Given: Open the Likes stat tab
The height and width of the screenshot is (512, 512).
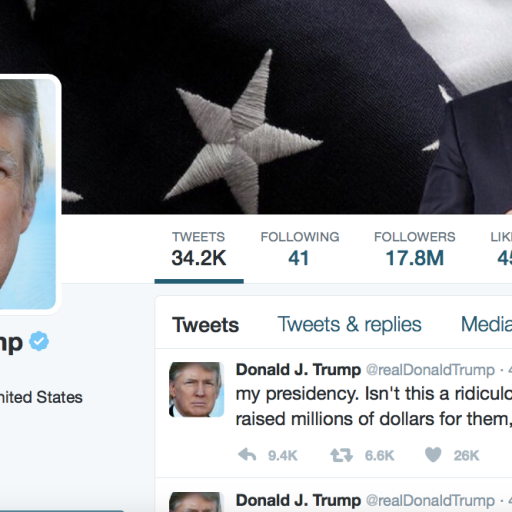Looking at the screenshot, I should coord(501,250).
